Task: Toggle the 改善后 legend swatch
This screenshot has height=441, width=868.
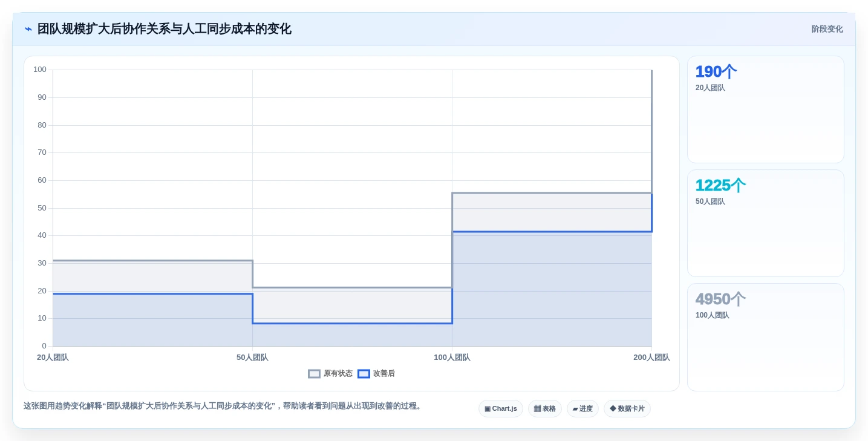Action: coord(364,374)
